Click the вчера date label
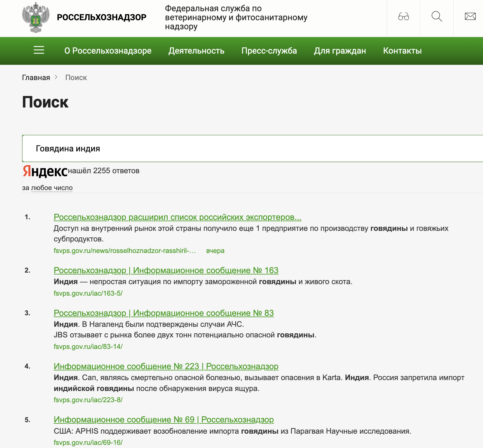 [215, 251]
